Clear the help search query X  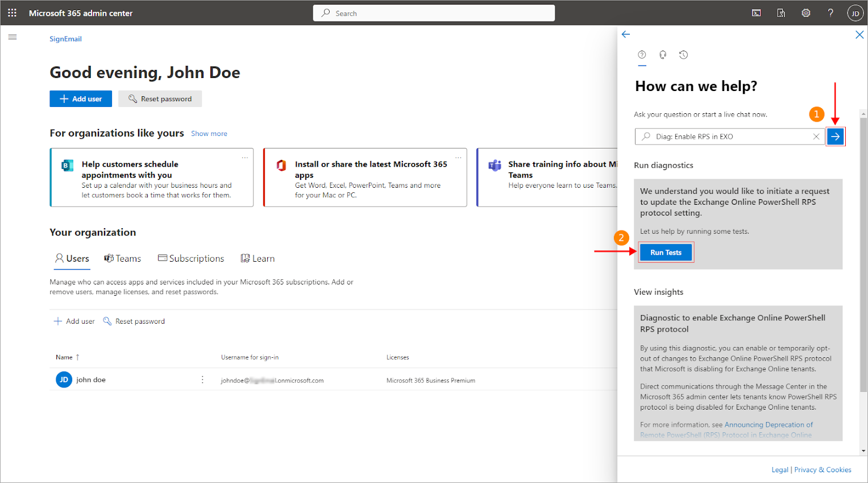(816, 137)
